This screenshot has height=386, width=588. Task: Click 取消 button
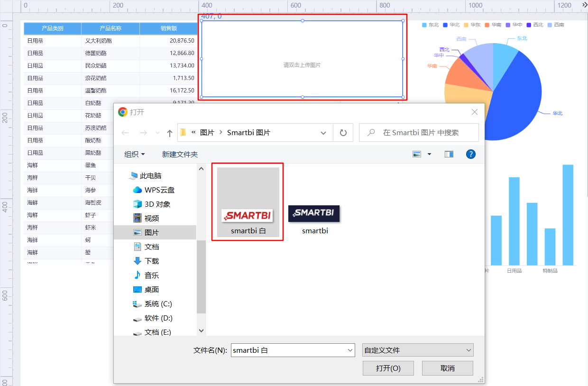pyautogui.click(x=448, y=368)
